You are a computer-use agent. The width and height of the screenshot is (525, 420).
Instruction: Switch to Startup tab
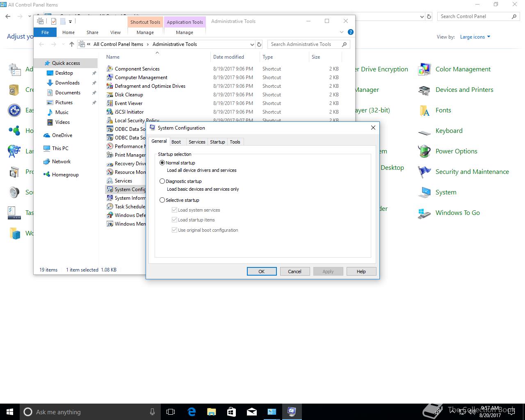click(x=217, y=142)
